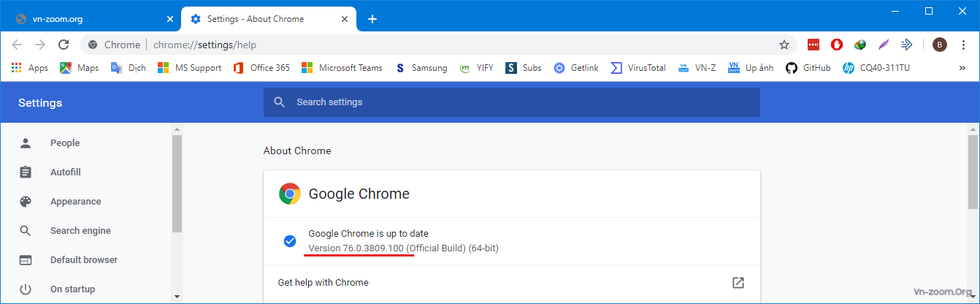Click the main page scrollbar up arrow
Viewport: 980px width, 304px height.
973,129
